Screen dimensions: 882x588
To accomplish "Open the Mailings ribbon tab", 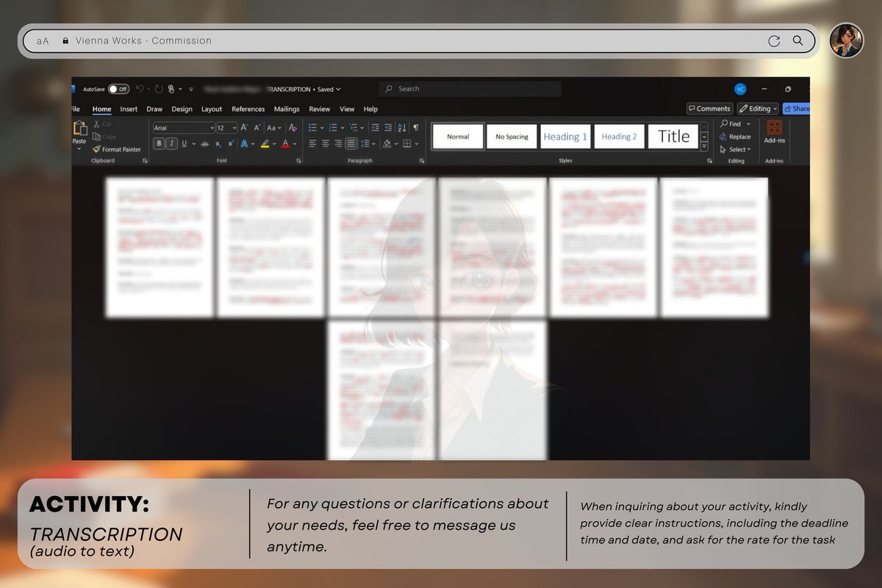I will pyautogui.click(x=287, y=109).
